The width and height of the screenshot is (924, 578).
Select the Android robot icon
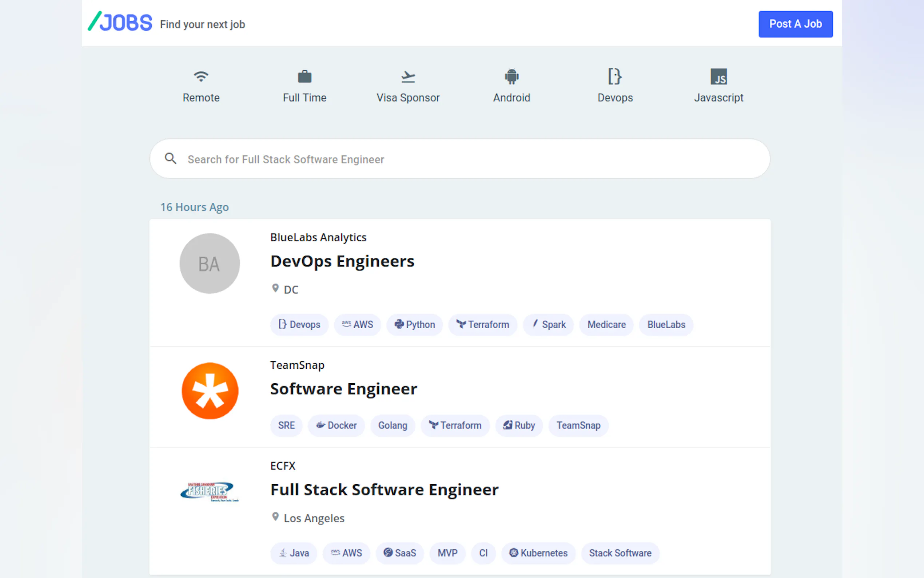click(x=511, y=76)
